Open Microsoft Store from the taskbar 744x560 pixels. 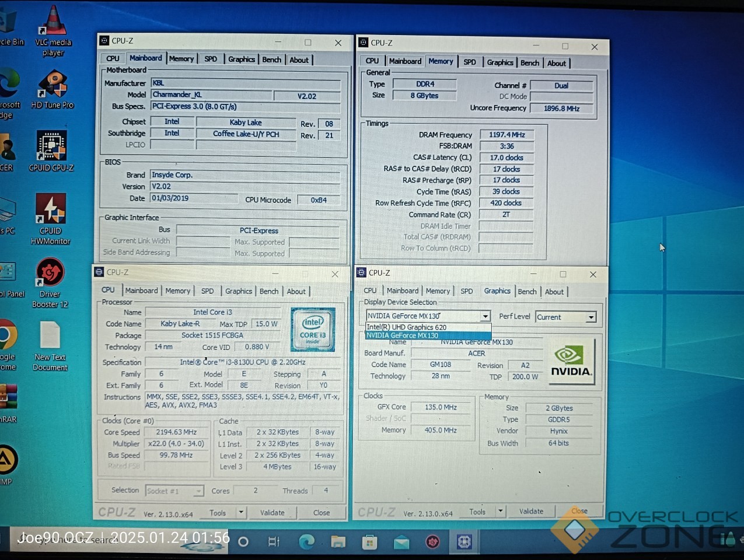coord(369,542)
